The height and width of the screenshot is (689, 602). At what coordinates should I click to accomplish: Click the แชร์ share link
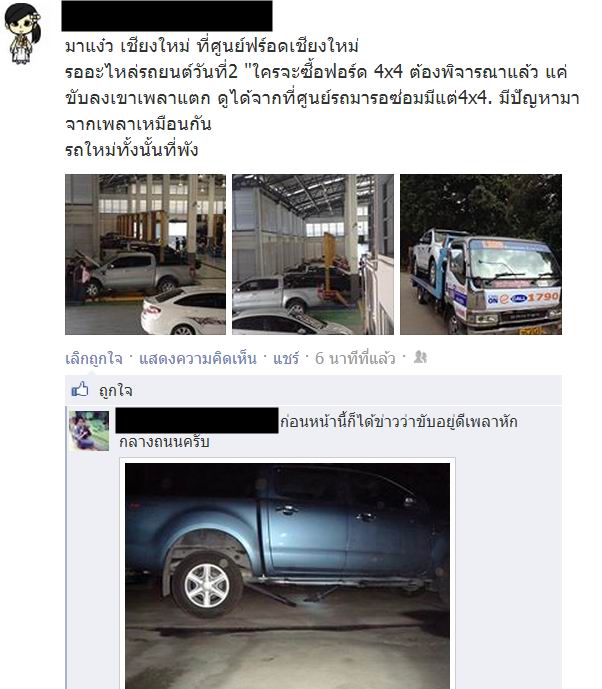point(286,359)
